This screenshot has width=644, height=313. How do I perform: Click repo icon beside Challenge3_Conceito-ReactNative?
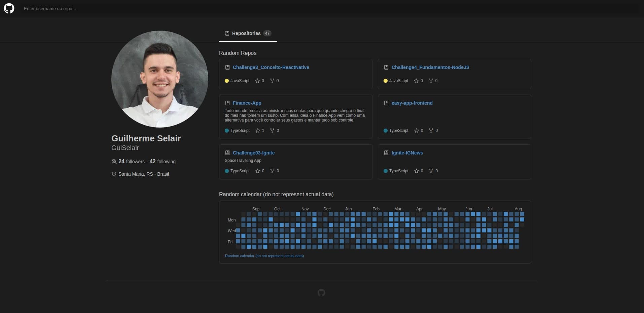tap(227, 67)
